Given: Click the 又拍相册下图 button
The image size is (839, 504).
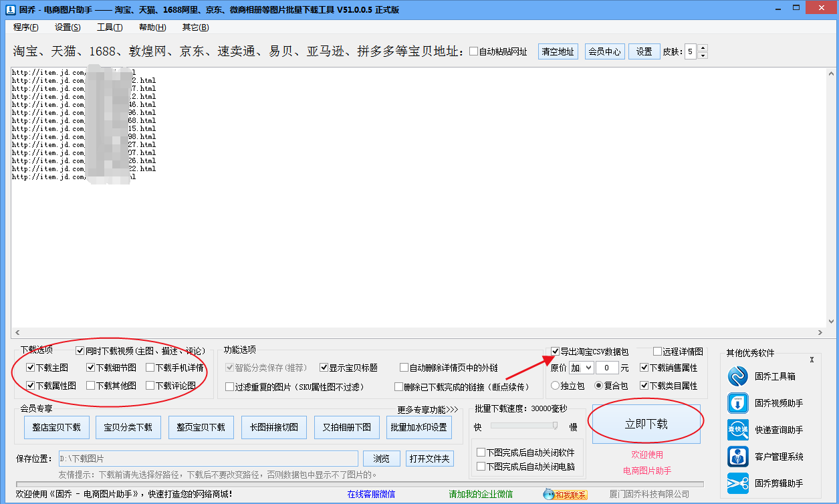Looking at the screenshot, I should [346, 427].
